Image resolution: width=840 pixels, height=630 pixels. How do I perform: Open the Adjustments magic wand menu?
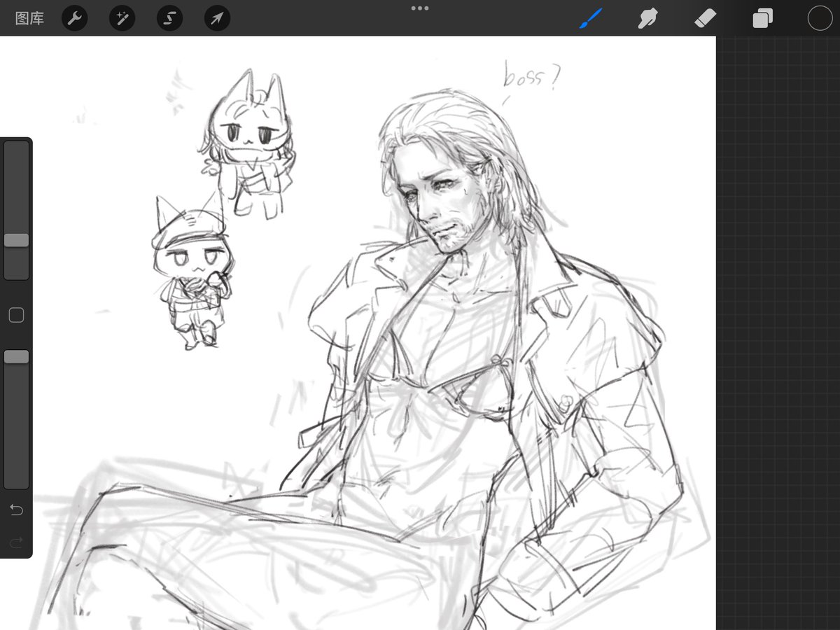(x=122, y=18)
